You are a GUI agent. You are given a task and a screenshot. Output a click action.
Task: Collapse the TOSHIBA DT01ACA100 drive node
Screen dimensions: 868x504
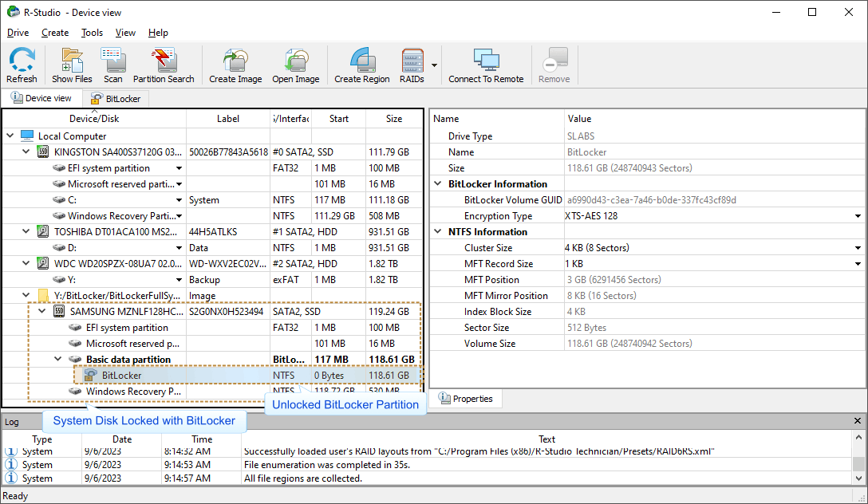[x=26, y=231]
